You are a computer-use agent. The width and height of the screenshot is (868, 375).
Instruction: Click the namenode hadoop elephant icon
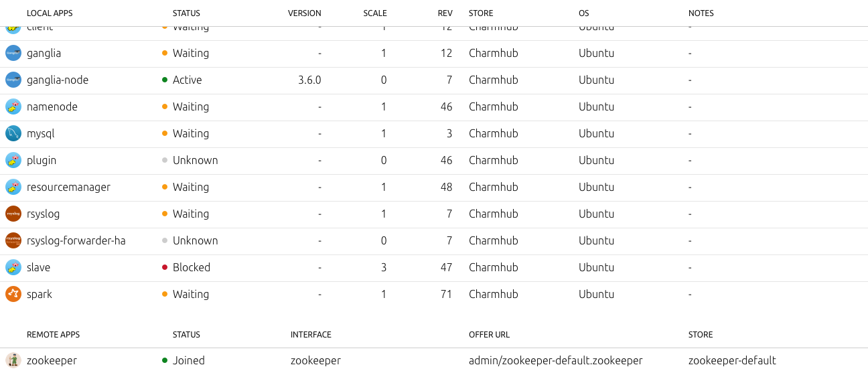[13, 106]
